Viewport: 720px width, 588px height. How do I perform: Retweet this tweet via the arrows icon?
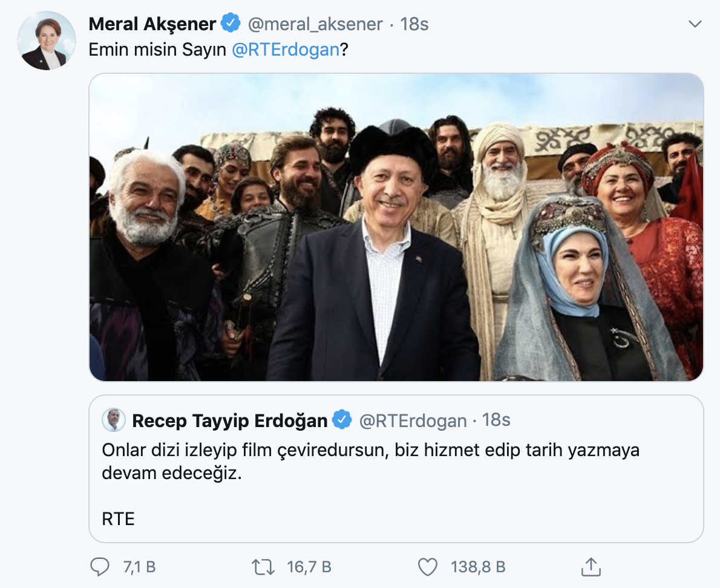click(x=264, y=567)
